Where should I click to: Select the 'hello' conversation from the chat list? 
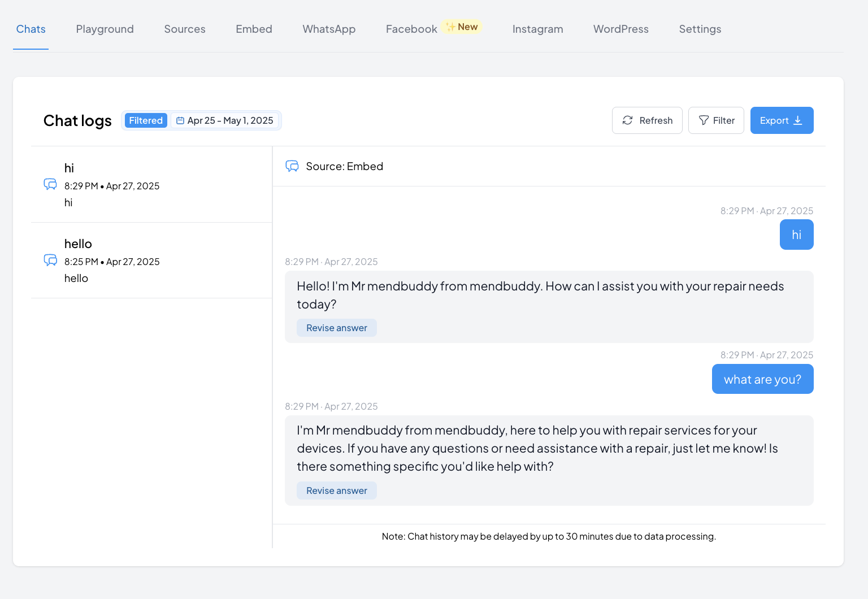151,260
